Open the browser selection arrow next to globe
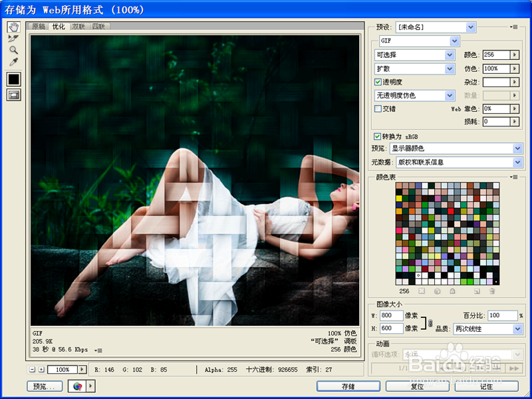Screen dimensions: 532x399 [91, 386]
